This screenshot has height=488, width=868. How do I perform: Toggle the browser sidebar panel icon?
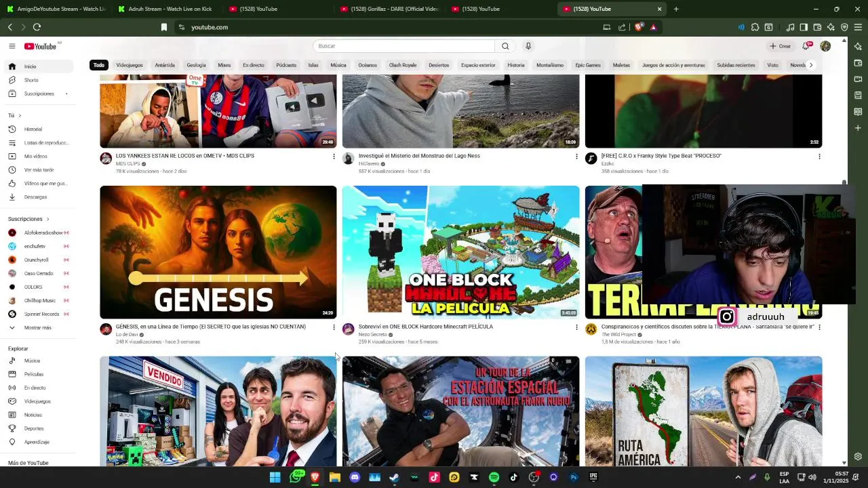804,27
